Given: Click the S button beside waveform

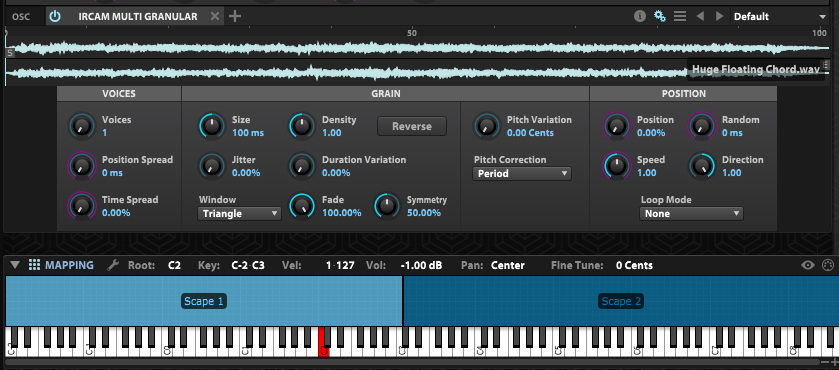Looking at the screenshot, I should pyautogui.click(x=10, y=52).
